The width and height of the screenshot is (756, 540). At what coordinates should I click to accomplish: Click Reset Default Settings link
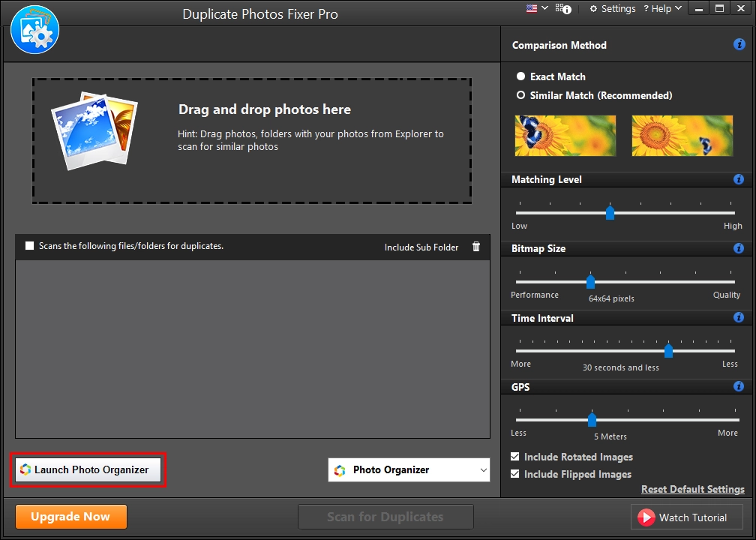pos(693,489)
